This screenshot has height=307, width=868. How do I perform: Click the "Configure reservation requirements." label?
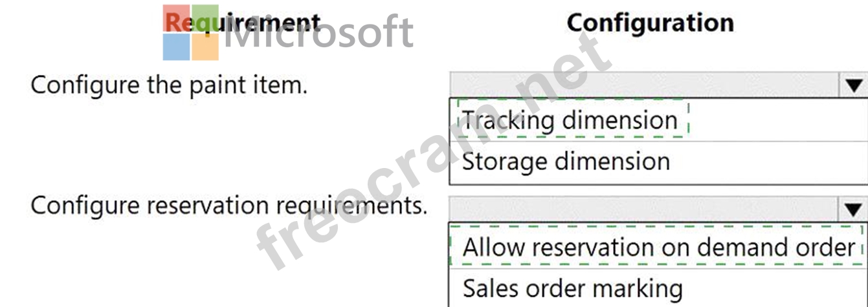coord(229,206)
